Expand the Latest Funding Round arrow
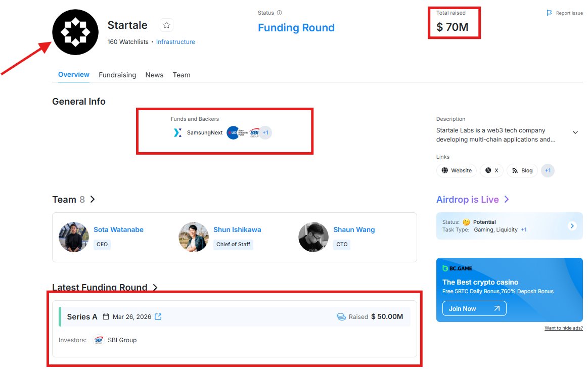 click(155, 288)
